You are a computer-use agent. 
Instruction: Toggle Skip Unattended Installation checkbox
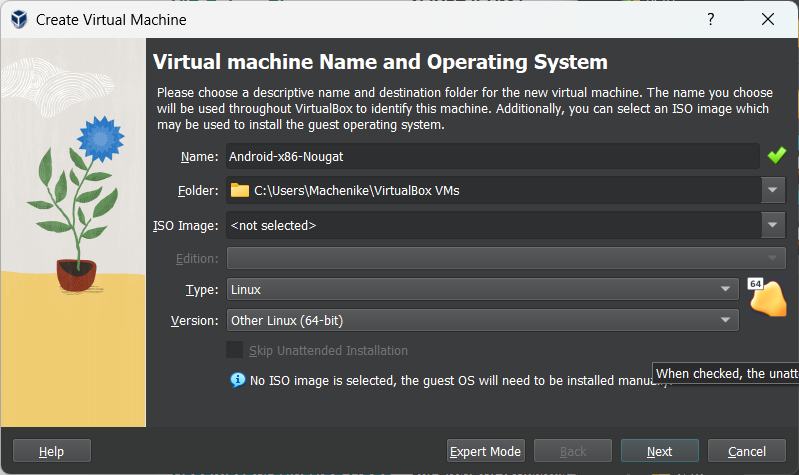coord(234,350)
